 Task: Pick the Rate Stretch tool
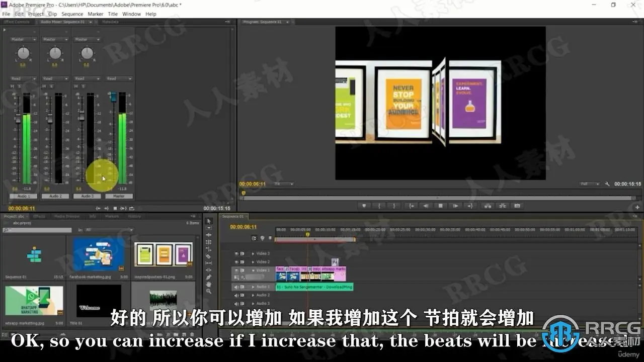click(x=209, y=249)
